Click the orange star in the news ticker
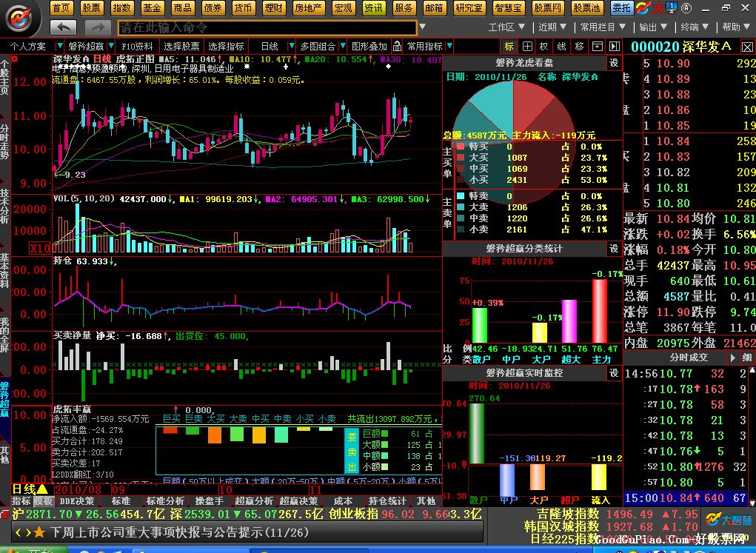This screenshot has width=756, height=553. [x=39, y=532]
